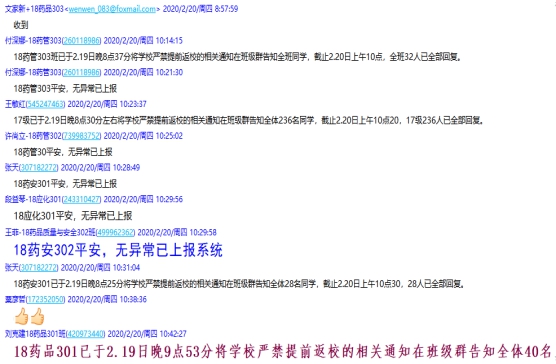Open QQ number link 499962362

click(x=115, y=233)
